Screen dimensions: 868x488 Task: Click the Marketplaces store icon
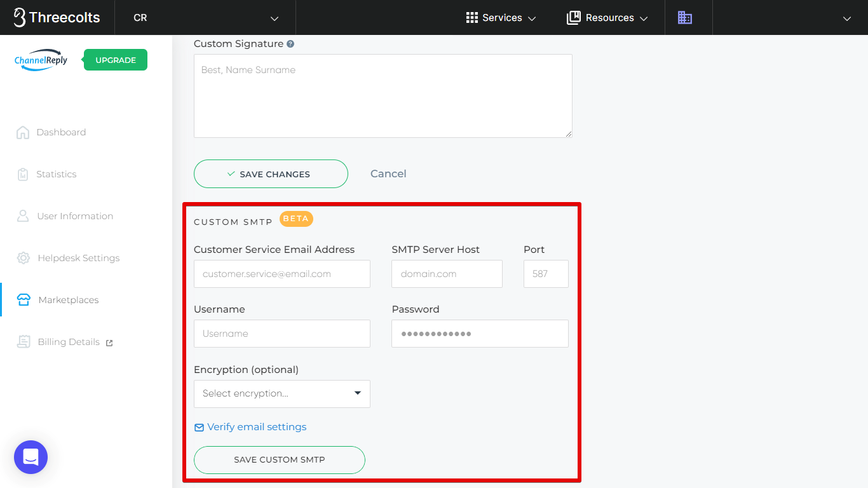[24, 300]
